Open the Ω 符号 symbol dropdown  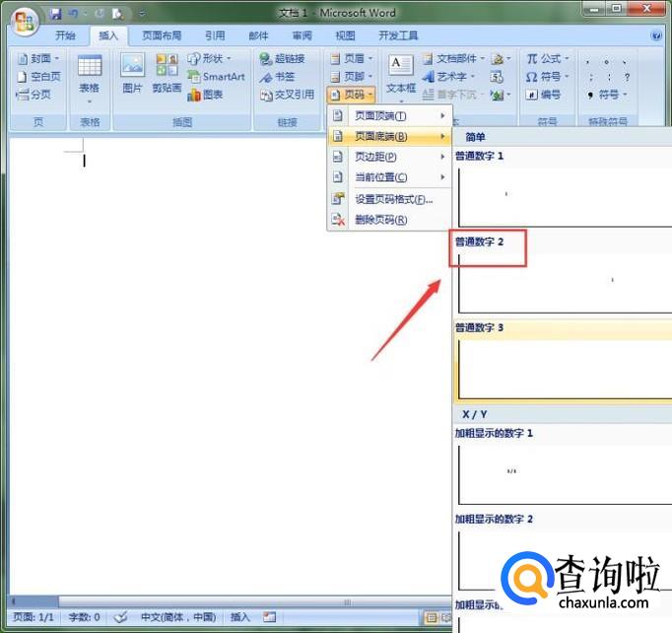tap(548, 76)
